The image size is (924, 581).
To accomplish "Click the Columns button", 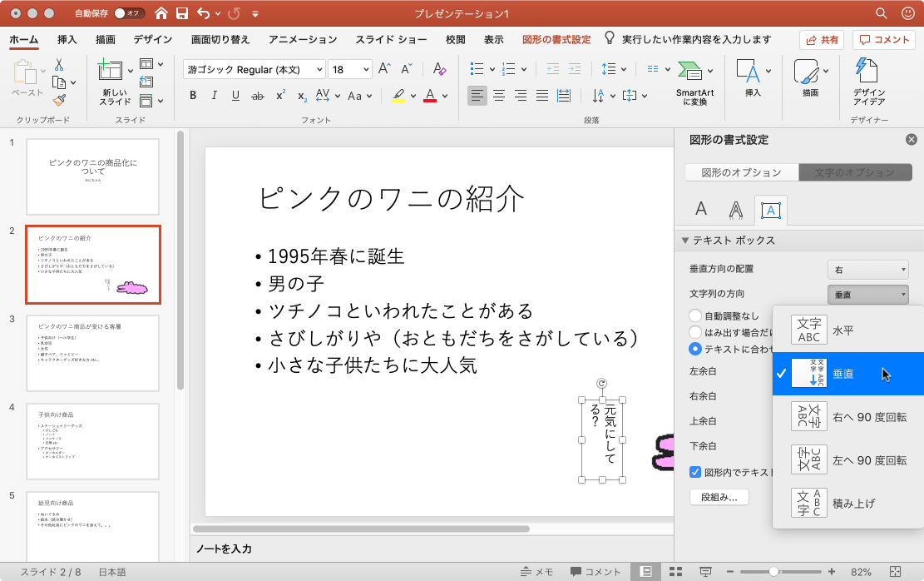I will [x=719, y=497].
